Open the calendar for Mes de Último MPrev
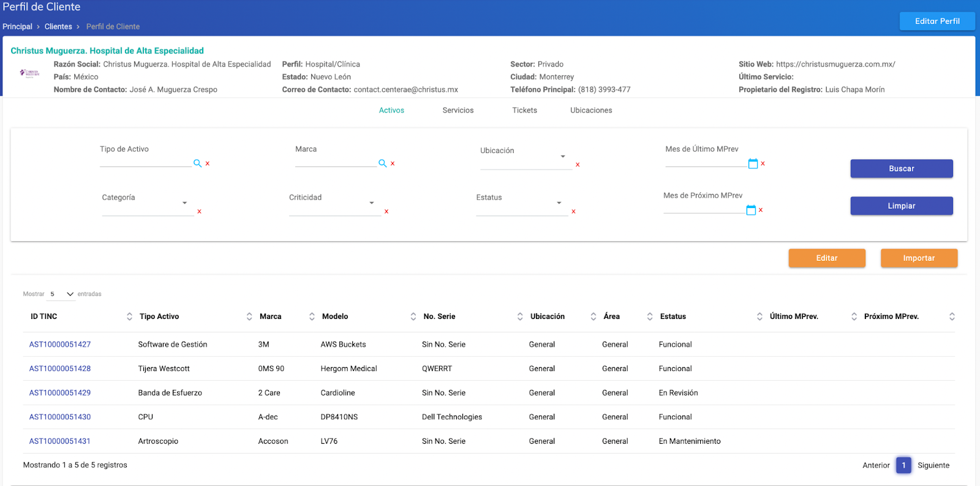 (753, 163)
